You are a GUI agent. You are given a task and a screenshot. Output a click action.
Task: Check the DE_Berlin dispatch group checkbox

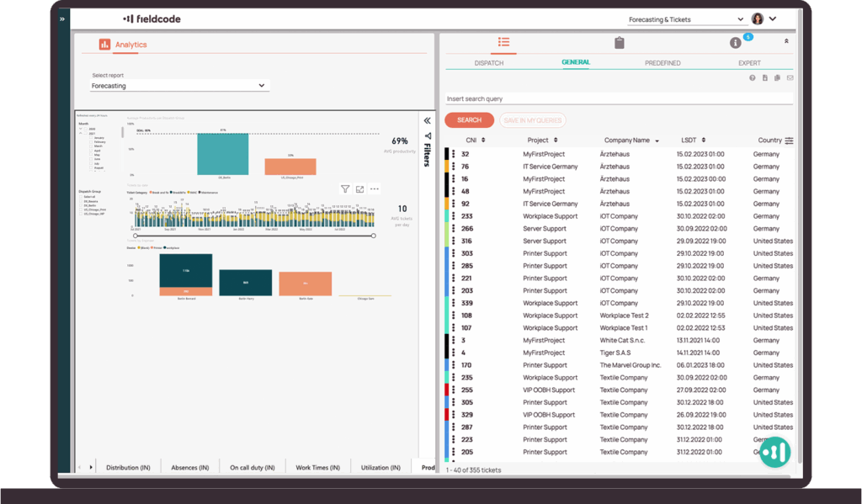pyautogui.click(x=80, y=206)
